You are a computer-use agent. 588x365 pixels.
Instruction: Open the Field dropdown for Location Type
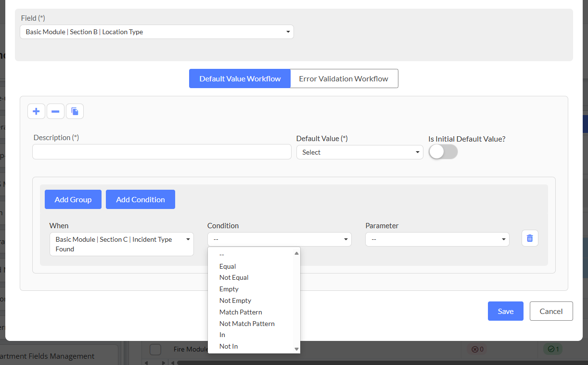157,32
